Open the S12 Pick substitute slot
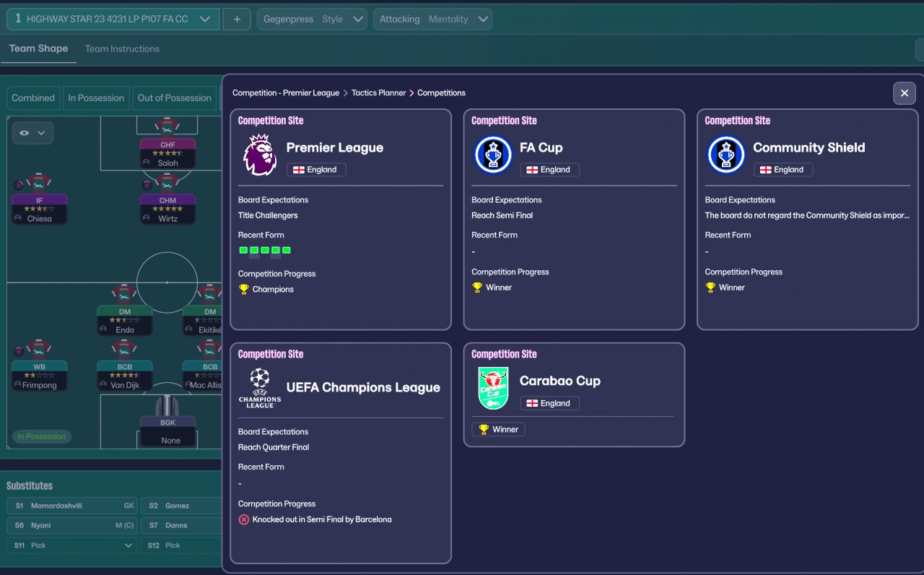The height and width of the screenshot is (575, 924). (x=180, y=545)
